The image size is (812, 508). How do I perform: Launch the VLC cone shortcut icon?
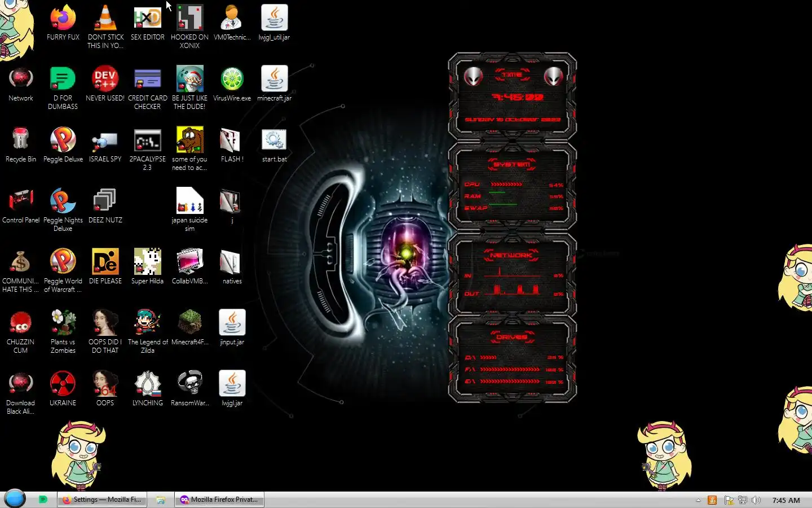(105, 18)
